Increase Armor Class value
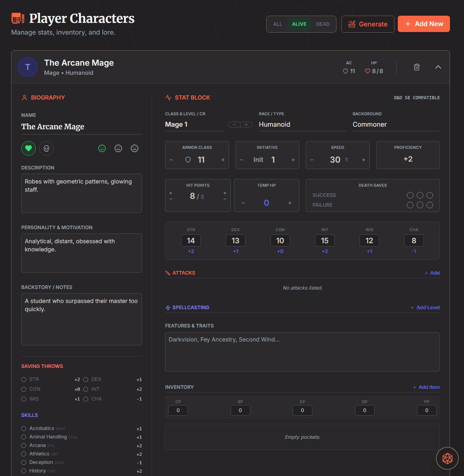This screenshot has height=476, width=464. pos(223,160)
